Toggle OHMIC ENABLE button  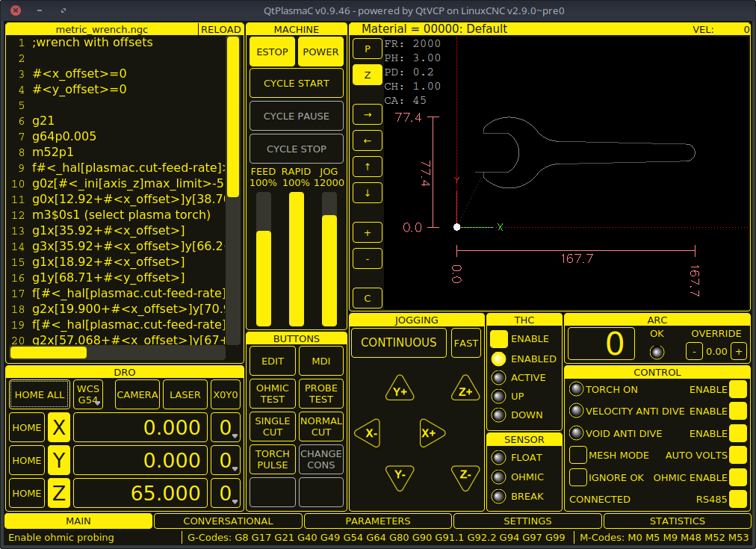coord(737,477)
